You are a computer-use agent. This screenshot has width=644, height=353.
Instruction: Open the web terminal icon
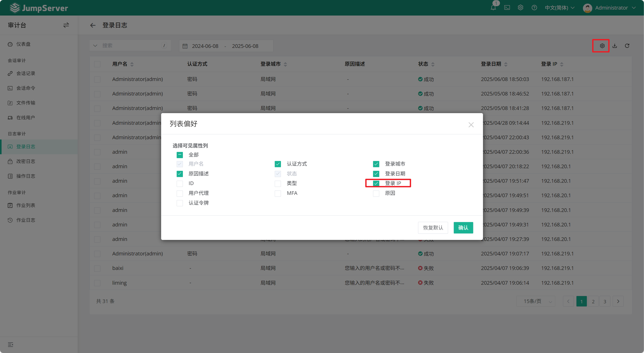(x=507, y=8)
